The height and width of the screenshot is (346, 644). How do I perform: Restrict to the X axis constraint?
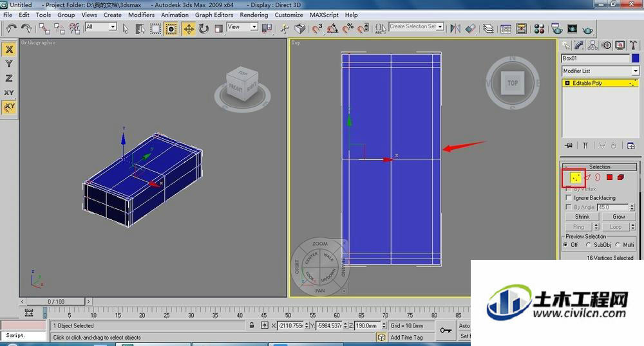click(x=9, y=49)
